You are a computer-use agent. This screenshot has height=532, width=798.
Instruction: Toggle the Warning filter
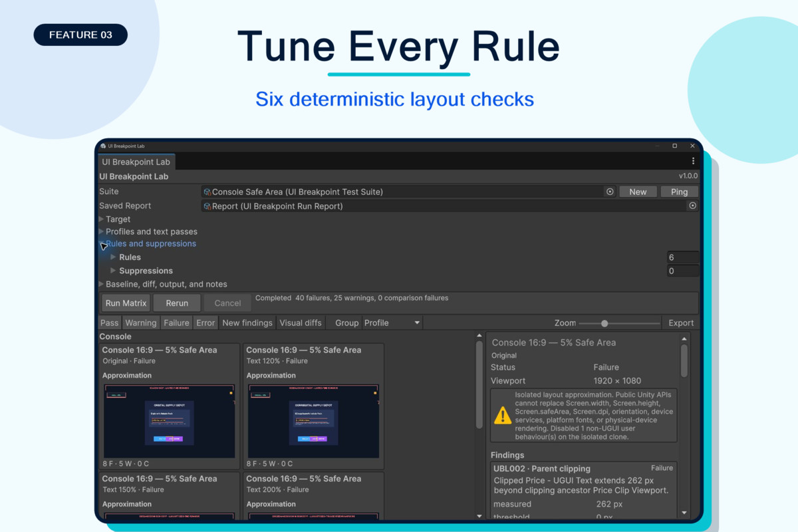click(x=141, y=323)
